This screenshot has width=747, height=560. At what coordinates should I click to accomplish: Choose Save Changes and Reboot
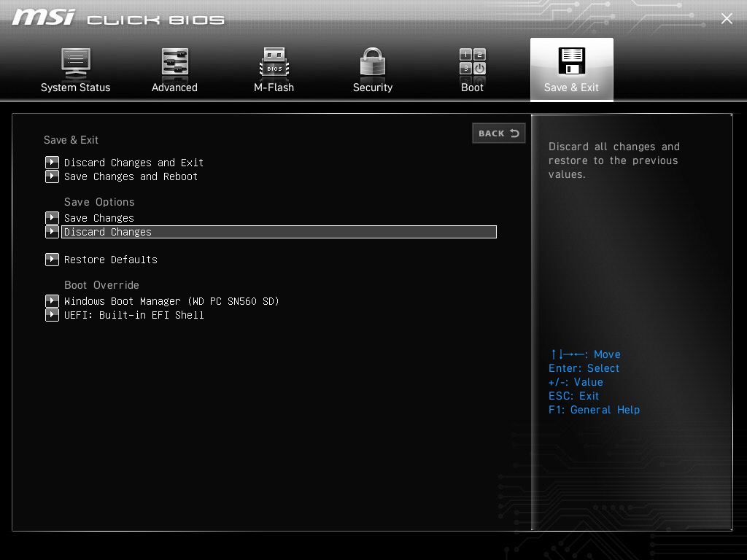[x=131, y=176]
